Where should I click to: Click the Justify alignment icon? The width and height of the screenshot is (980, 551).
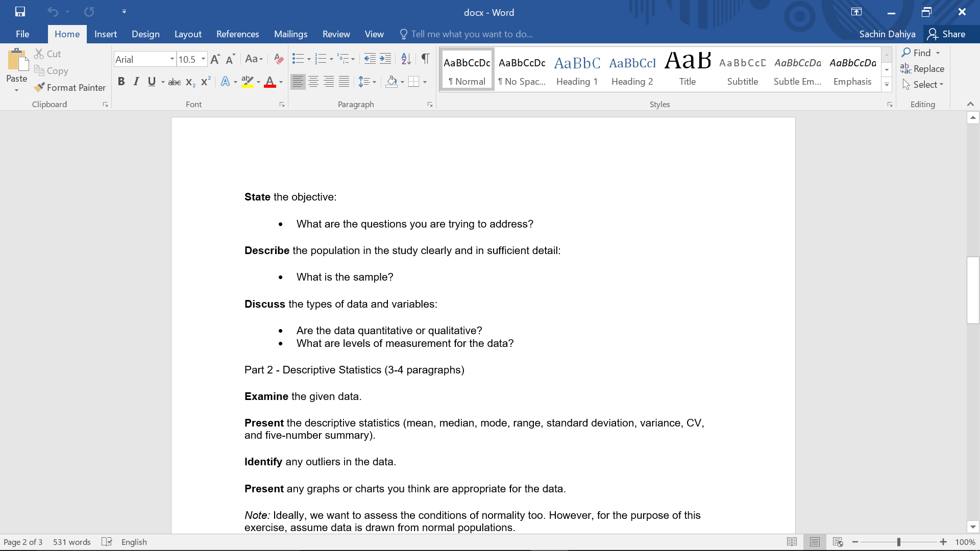[x=344, y=82]
